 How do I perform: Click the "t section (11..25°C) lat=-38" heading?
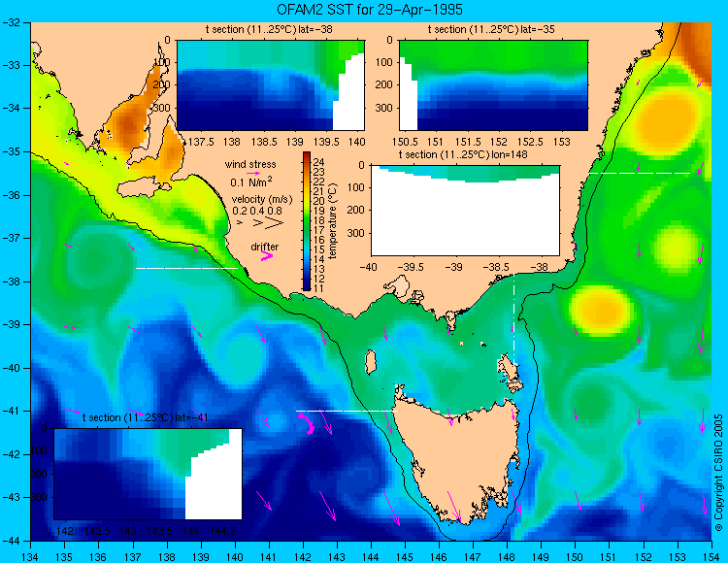pos(269,30)
